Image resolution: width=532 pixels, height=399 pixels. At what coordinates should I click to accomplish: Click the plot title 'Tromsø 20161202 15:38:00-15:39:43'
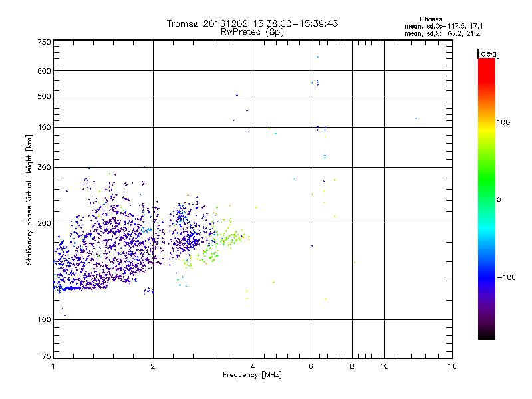coord(252,23)
